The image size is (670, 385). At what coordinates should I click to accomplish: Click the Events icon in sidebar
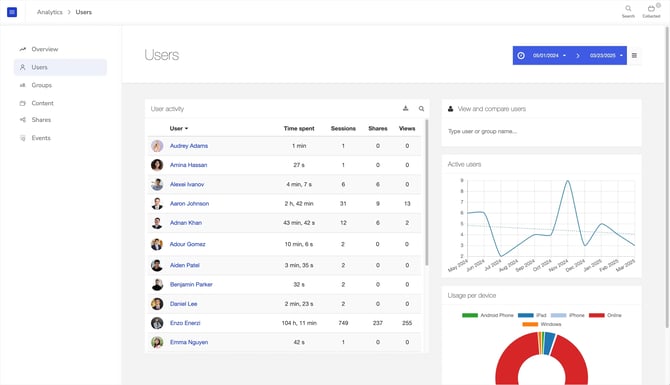click(23, 138)
